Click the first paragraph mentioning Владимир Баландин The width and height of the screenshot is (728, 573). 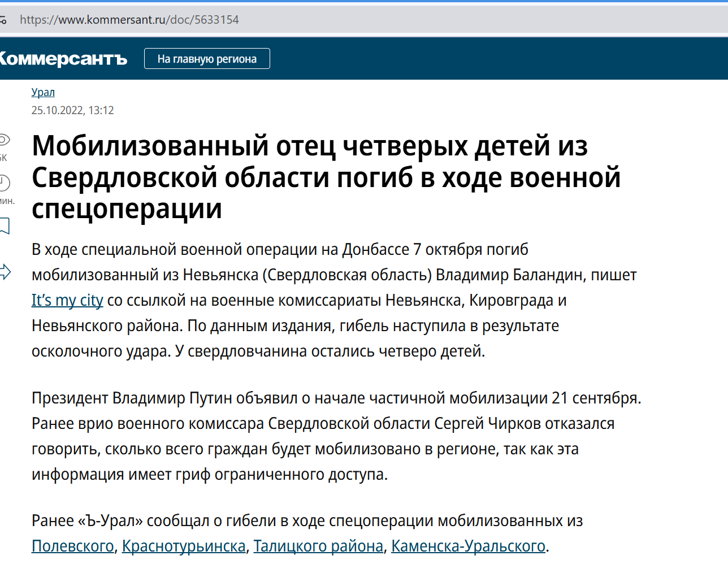point(333,300)
